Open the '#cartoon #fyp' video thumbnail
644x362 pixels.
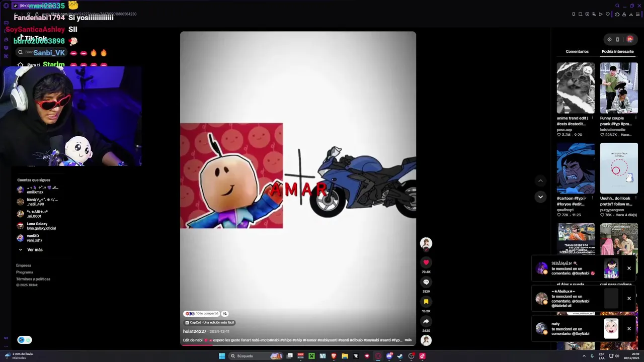pos(576,168)
